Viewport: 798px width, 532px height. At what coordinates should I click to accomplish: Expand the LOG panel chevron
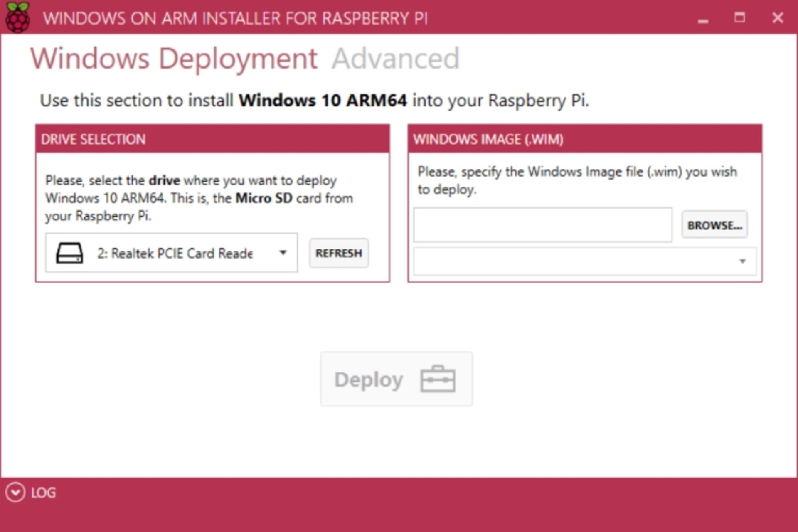click(16, 493)
